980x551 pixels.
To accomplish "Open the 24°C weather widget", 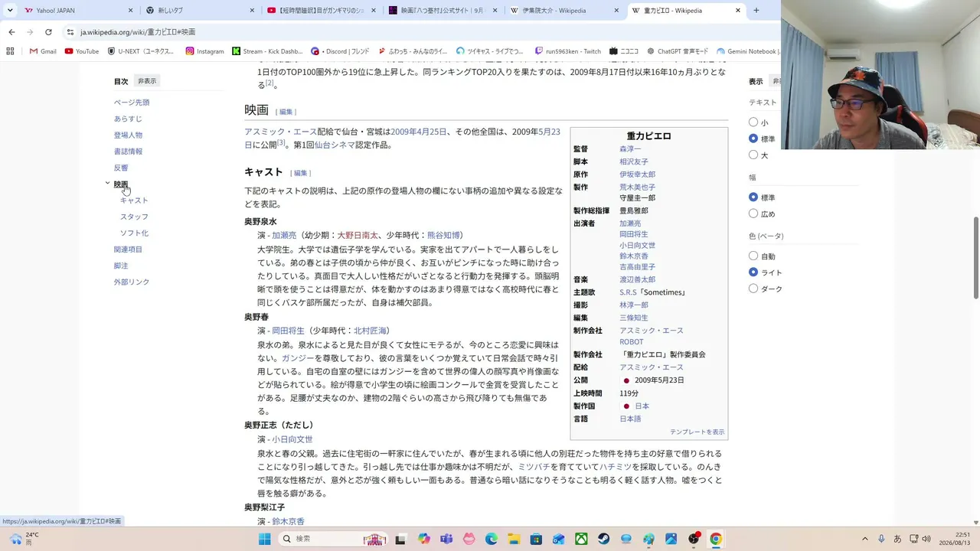I will [23, 539].
